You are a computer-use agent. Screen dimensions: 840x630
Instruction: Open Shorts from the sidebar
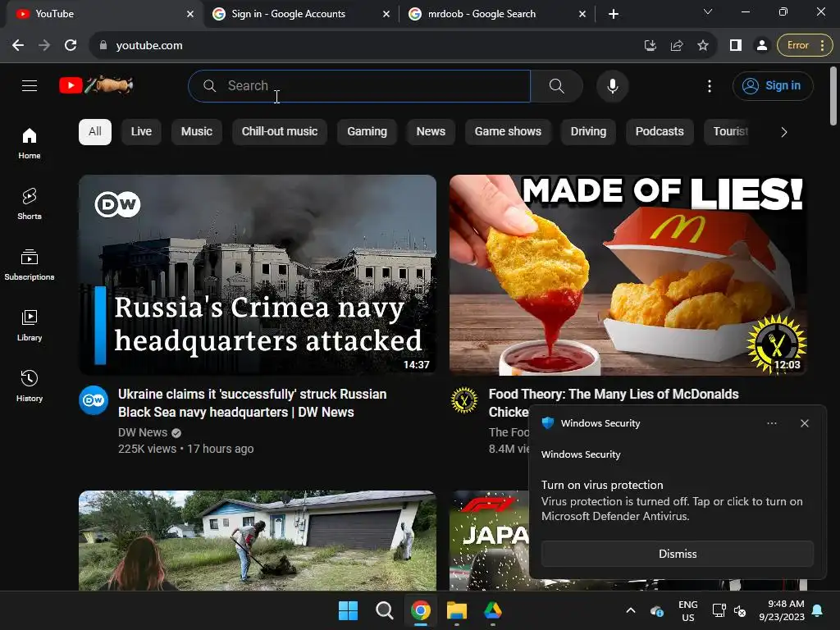tap(30, 203)
